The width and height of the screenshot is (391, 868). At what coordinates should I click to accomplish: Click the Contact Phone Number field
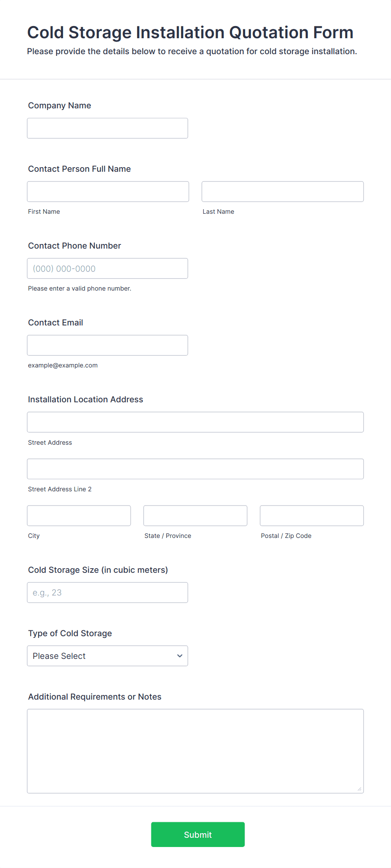(108, 268)
